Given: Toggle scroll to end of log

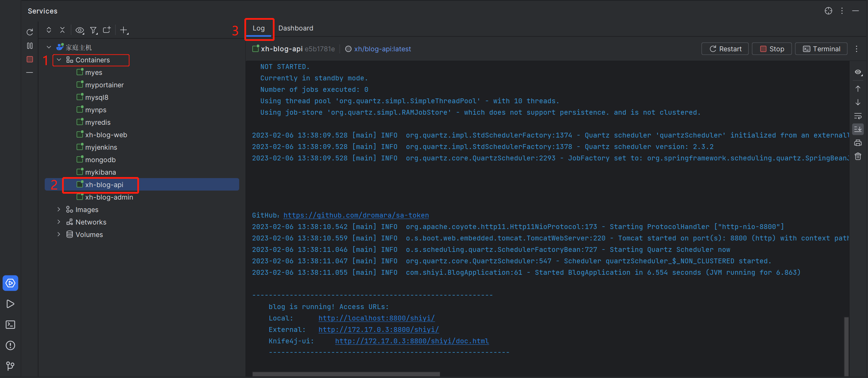Looking at the screenshot, I should pos(858,129).
